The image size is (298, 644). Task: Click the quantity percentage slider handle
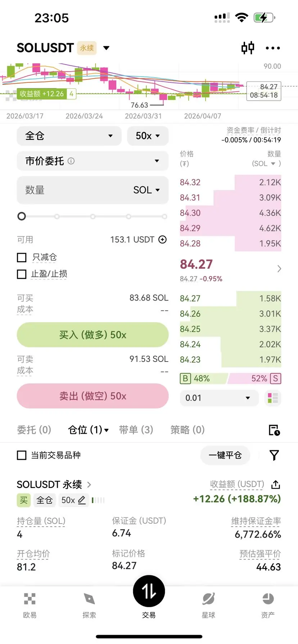pyautogui.click(x=22, y=216)
